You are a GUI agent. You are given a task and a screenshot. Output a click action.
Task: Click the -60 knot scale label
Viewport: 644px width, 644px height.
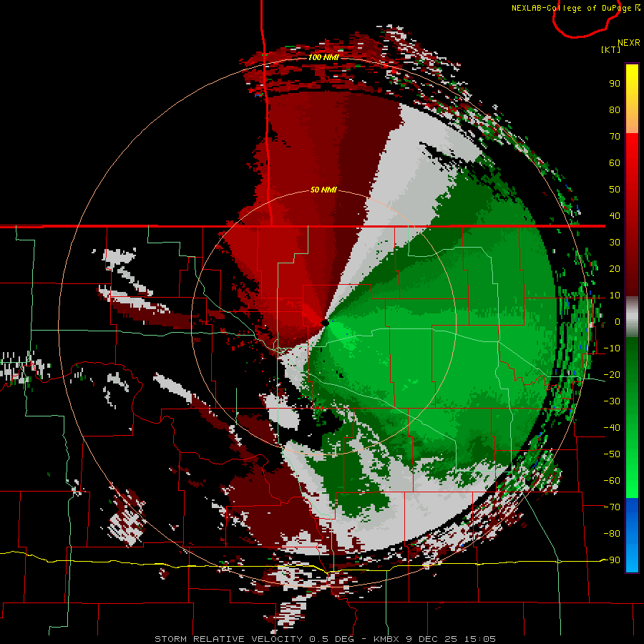(x=612, y=481)
